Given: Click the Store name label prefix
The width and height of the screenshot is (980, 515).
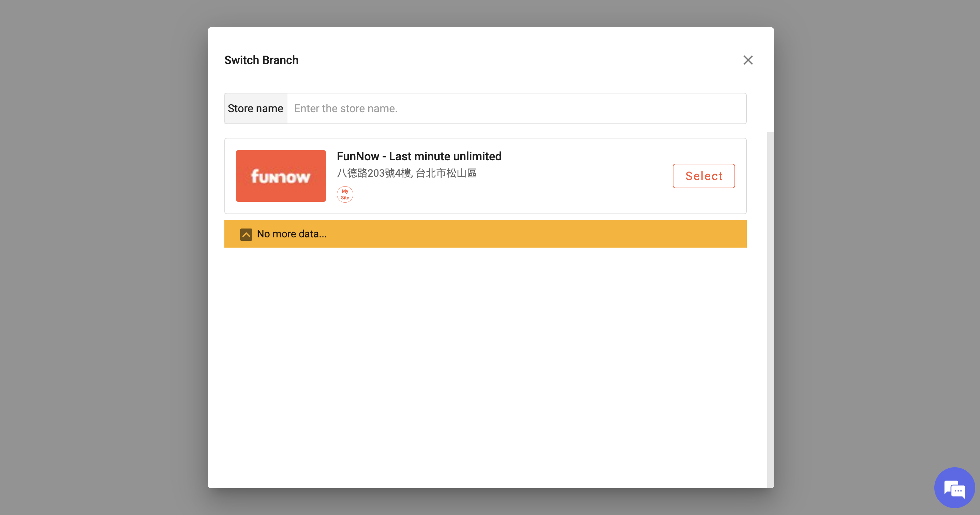Looking at the screenshot, I should point(255,108).
